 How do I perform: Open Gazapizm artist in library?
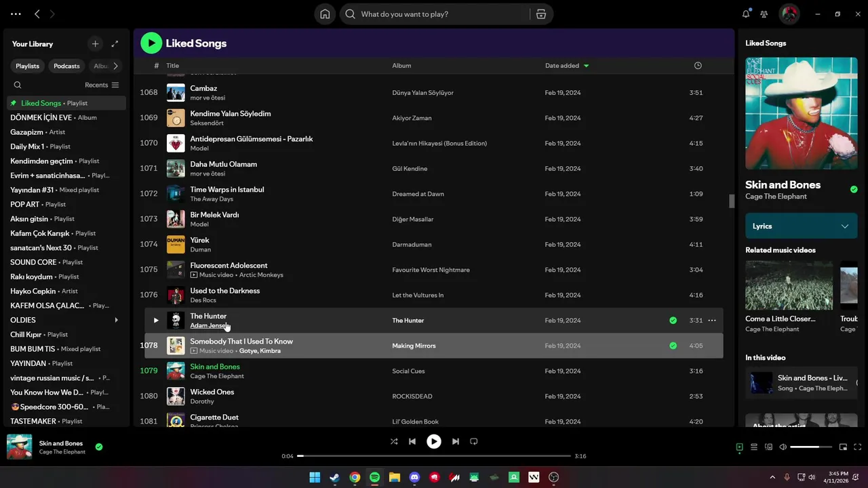[66, 132]
